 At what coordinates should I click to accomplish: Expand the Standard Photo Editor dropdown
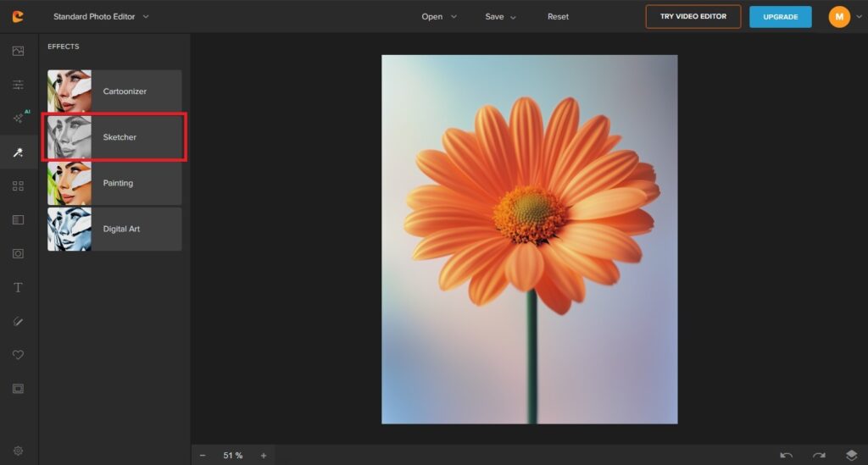[x=101, y=17]
